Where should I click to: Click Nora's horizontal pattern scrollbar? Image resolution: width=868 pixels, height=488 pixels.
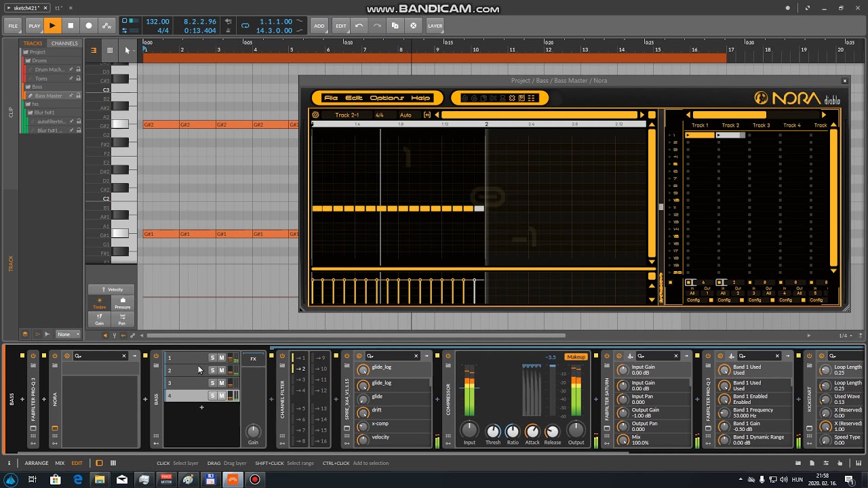click(x=539, y=115)
